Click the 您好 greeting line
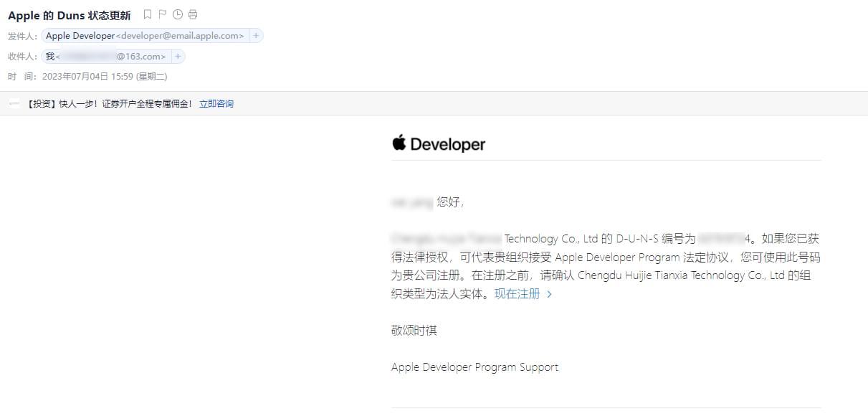868x416 pixels. 450,202
